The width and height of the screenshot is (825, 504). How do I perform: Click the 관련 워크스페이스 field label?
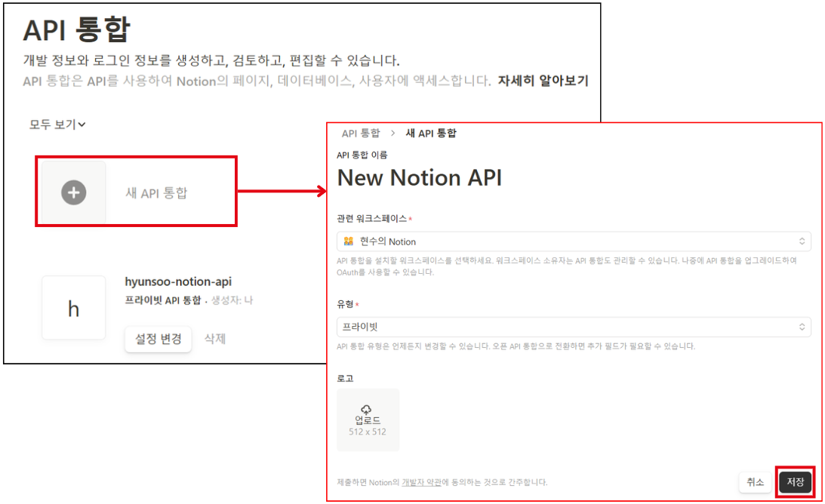371,218
